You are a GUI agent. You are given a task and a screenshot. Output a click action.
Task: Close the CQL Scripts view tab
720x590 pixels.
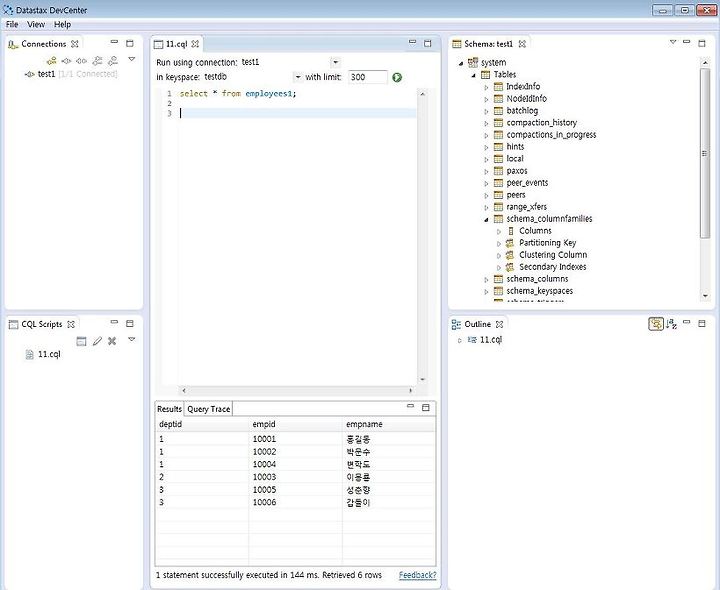[x=71, y=324]
